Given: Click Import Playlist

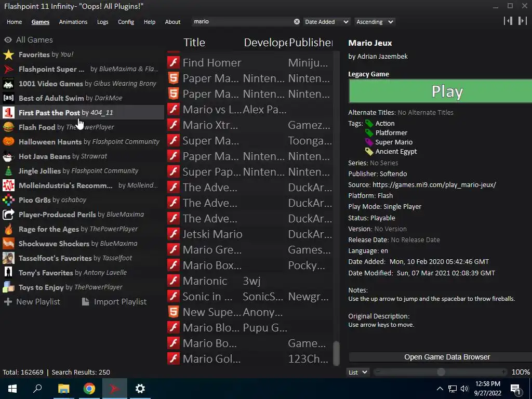Looking at the screenshot, I should pos(114,302).
